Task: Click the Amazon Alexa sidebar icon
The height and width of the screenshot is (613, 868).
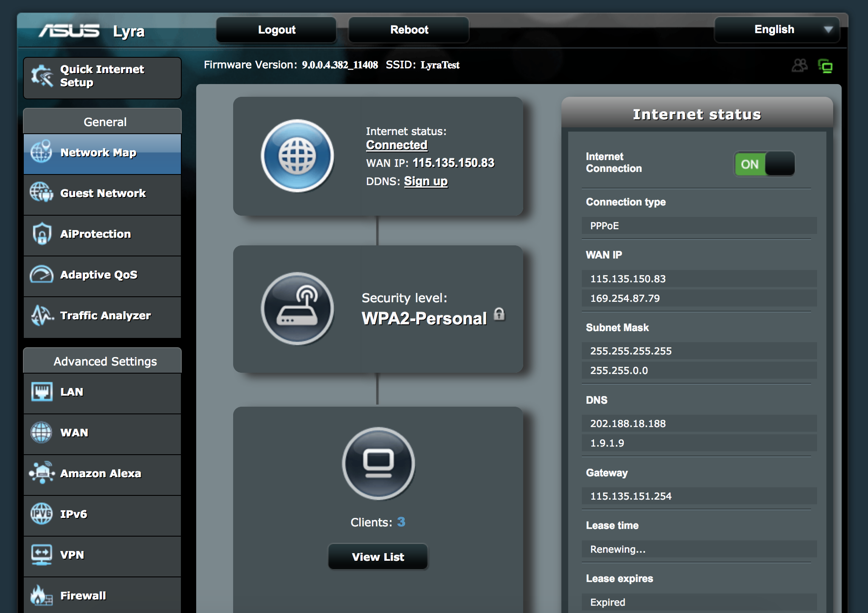Action: pyautogui.click(x=41, y=473)
